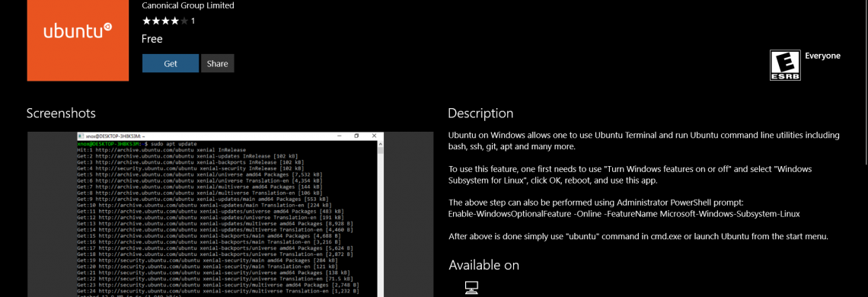Viewport: 868px width, 297px height.
Task: Click the four-star rating display
Action: (x=165, y=21)
